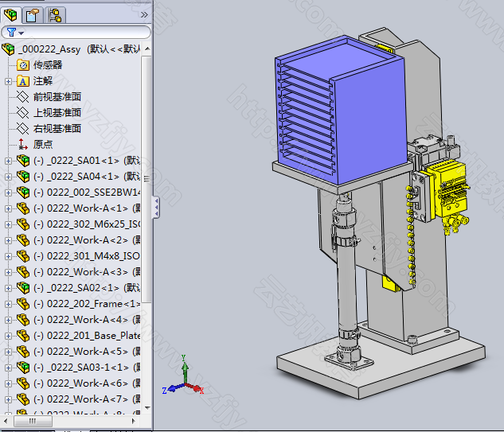Expand the 0222_Work-A<7> part node
504x432 pixels.
(x=8, y=399)
